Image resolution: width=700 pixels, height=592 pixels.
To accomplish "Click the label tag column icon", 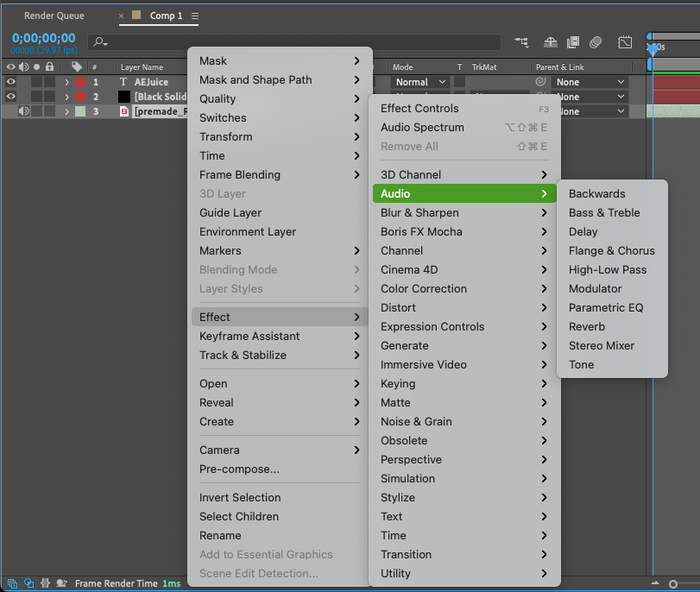I will click(x=77, y=66).
